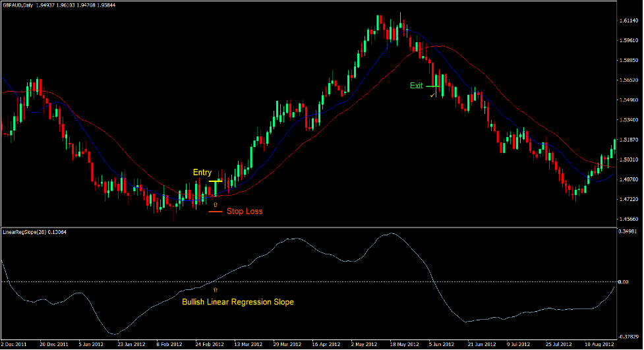Click the 10 Aug 2012 date label

click(x=600, y=345)
